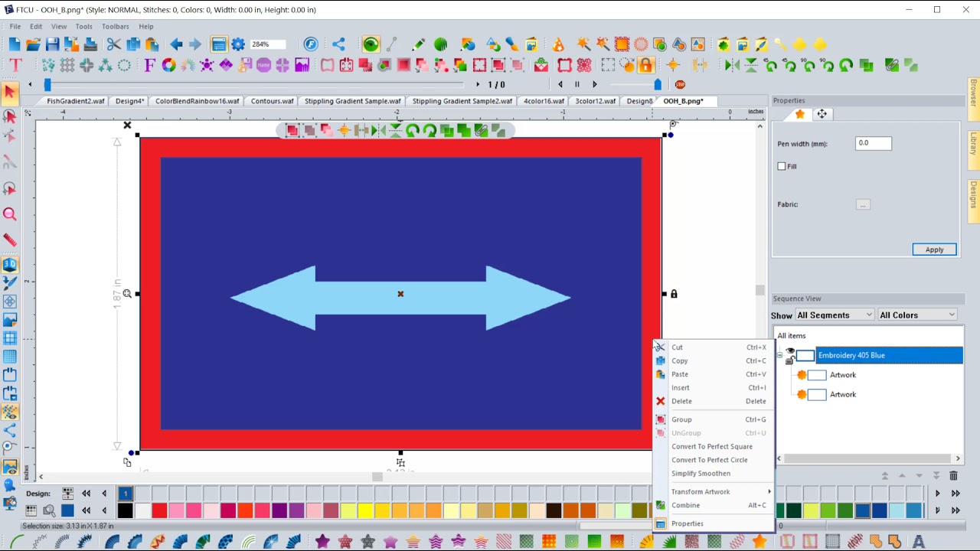Pick the red swatch in the palette
Screen dimensions: 980x551
pyautogui.click(x=159, y=510)
